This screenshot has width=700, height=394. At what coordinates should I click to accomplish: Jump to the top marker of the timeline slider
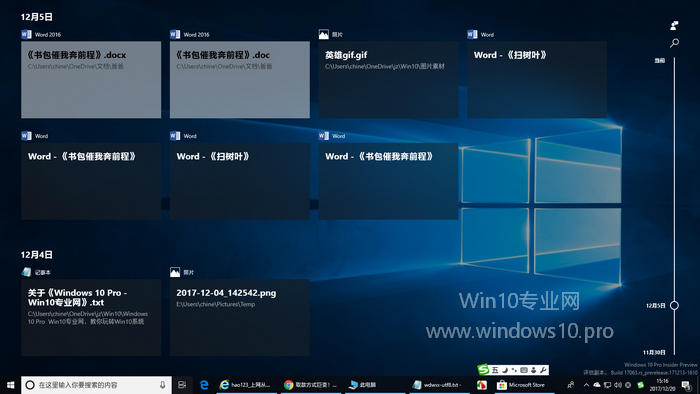[660, 60]
